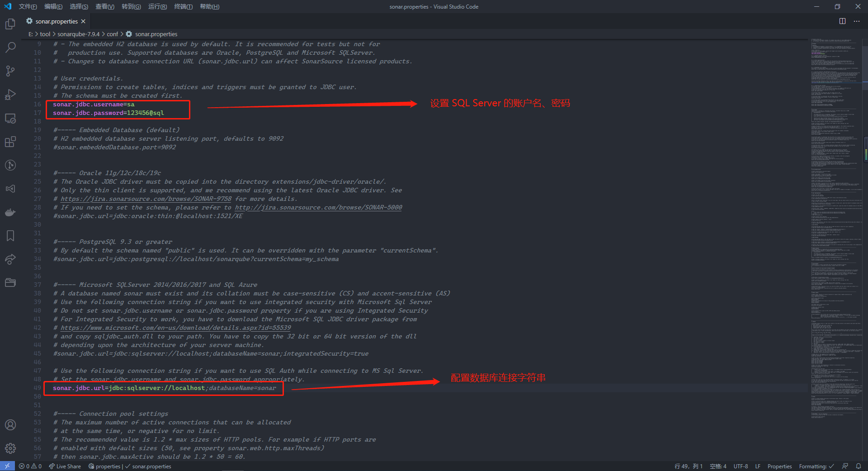Open the 运行(R) menu
Viewport: 868px width, 471px height.
(157, 6)
